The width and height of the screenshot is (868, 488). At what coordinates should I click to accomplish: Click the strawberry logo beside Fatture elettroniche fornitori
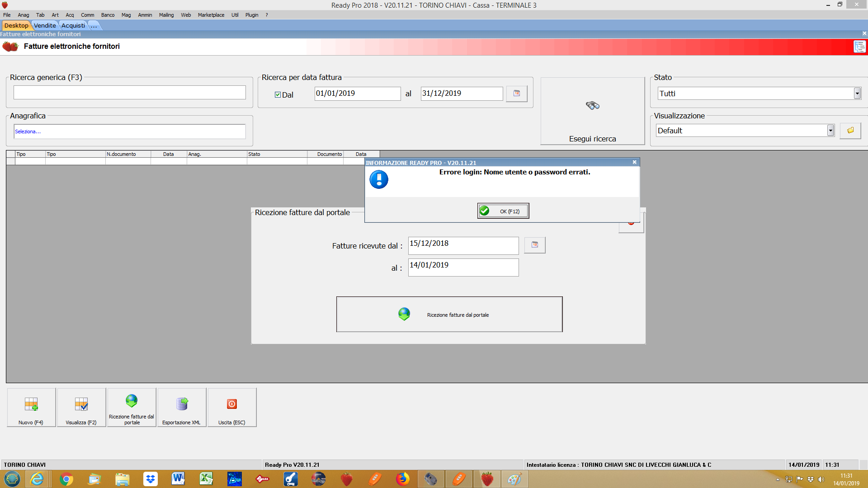tap(10, 47)
